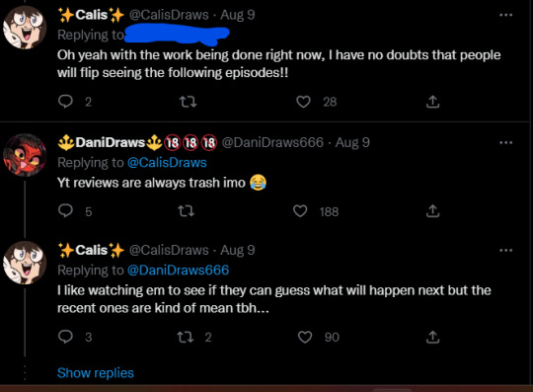Expand thread with Show replies
Screen dimensions: 533x392
[x=96, y=373]
